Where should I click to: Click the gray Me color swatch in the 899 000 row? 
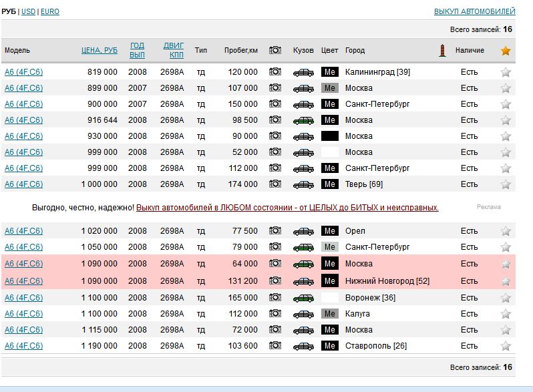(330, 87)
